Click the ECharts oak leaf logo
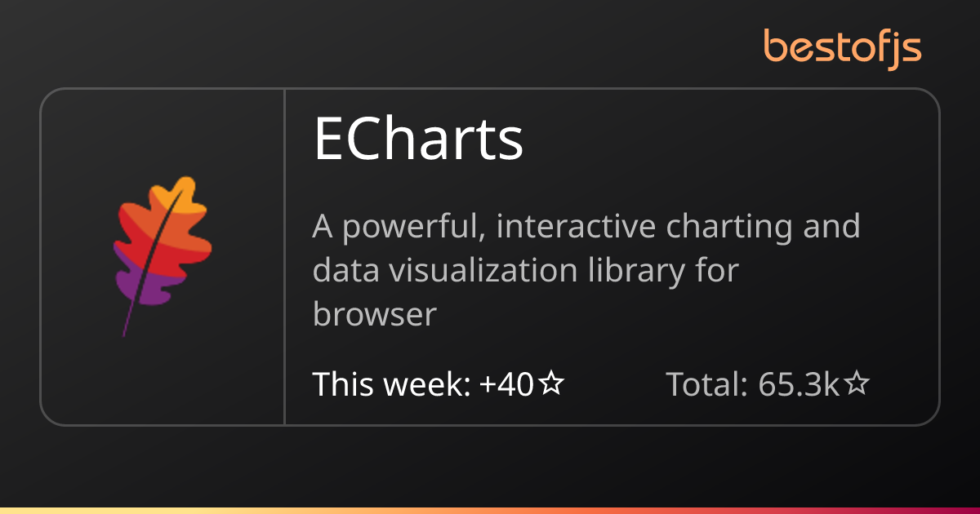Viewport: 980px width, 514px height. pyautogui.click(x=161, y=253)
